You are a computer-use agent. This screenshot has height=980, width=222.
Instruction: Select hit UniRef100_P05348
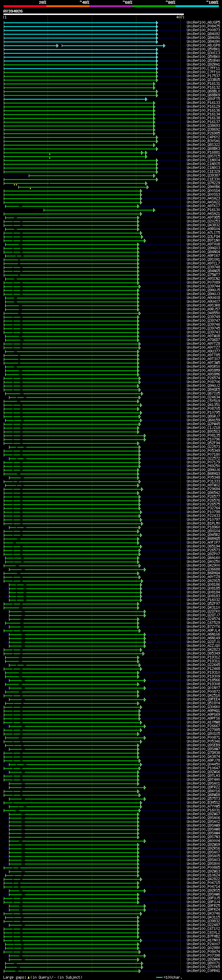203,477
